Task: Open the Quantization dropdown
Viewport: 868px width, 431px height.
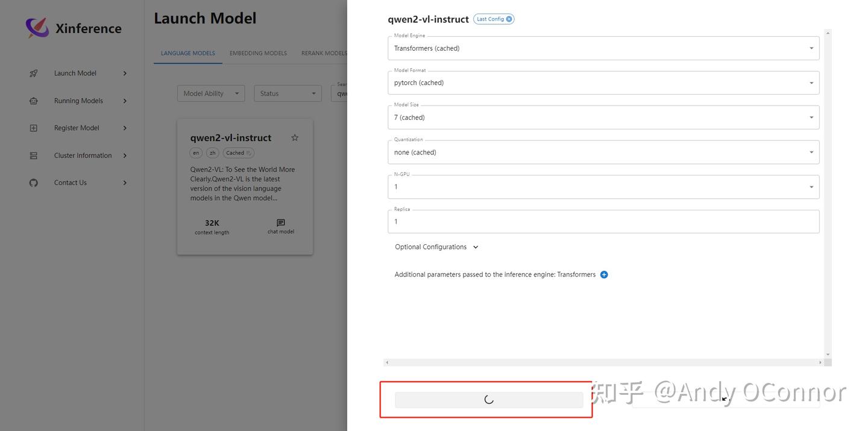Action: (x=811, y=152)
